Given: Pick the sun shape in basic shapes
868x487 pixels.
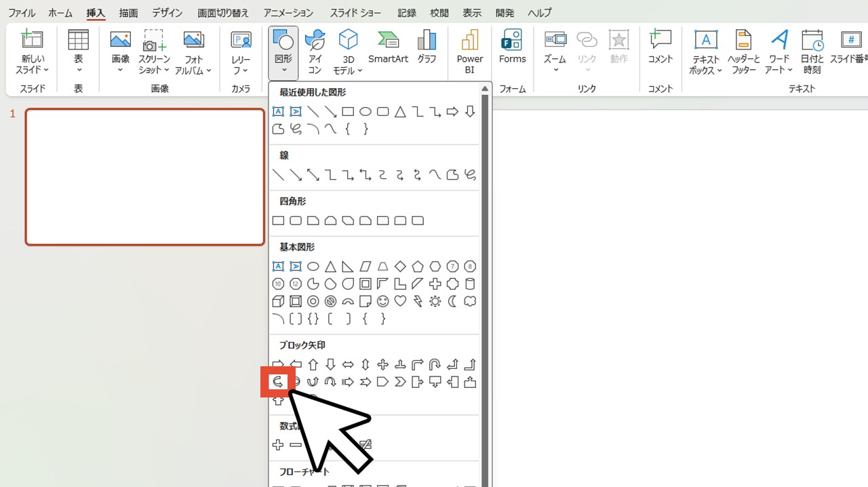Looking at the screenshot, I should click(x=435, y=301).
